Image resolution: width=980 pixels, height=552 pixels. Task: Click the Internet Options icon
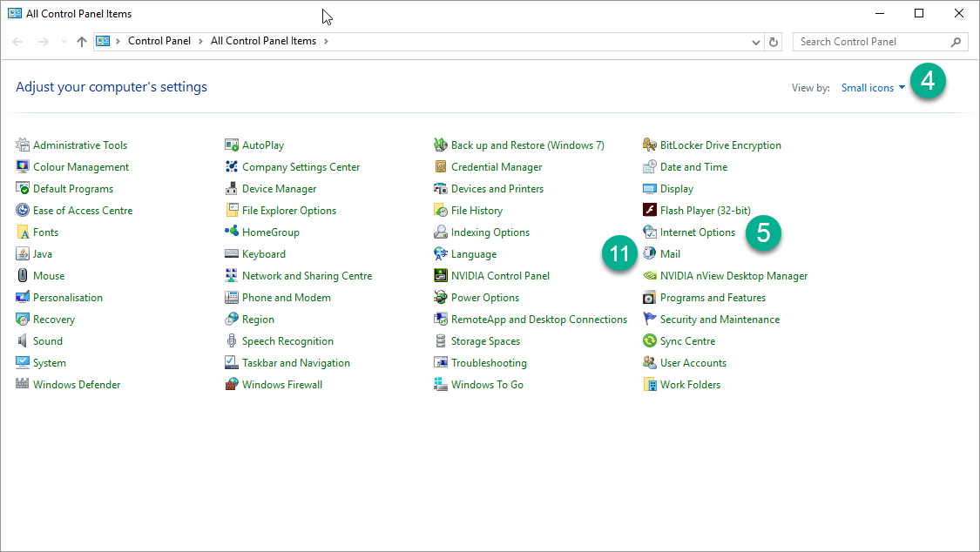coord(649,232)
